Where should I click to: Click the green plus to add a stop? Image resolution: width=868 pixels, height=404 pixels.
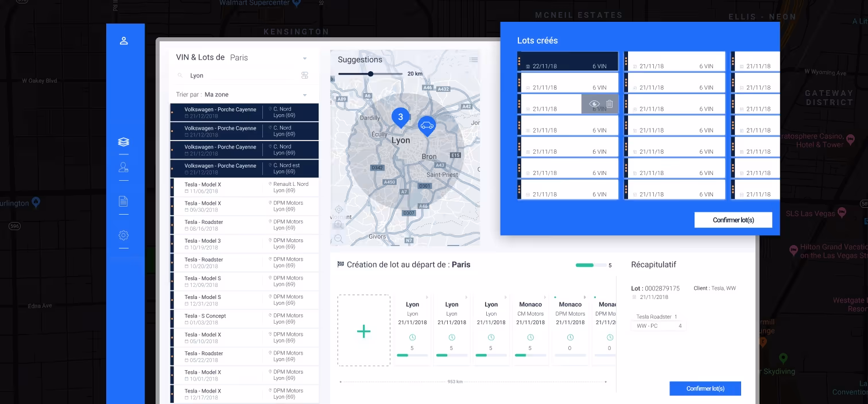(363, 331)
